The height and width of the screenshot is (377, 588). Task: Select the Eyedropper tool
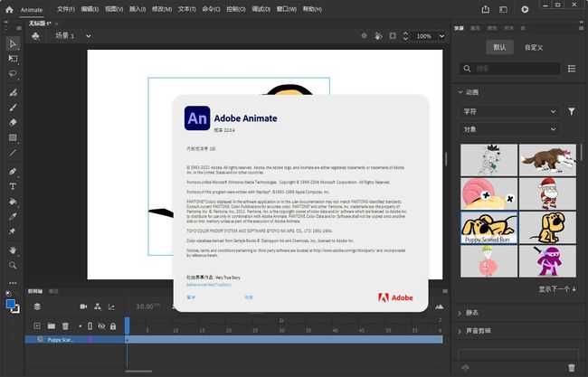click(13, 216)
